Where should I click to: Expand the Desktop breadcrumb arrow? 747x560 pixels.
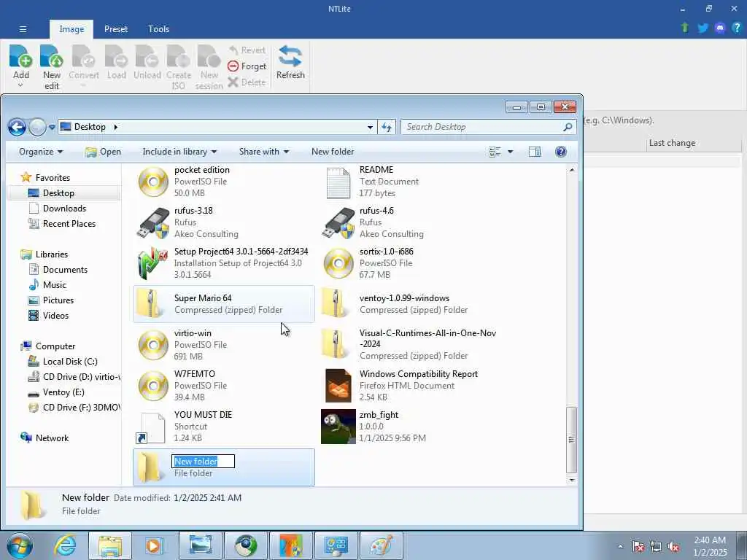click(115, 127)
